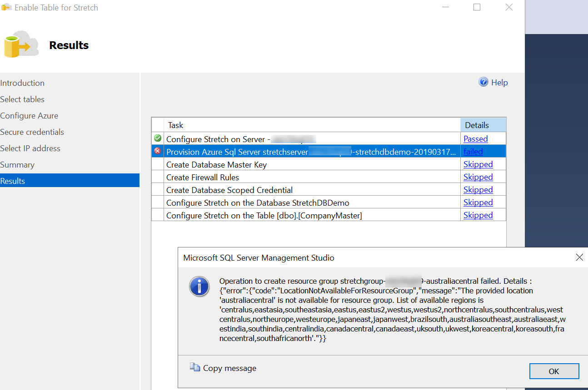This screenshot has height=390, width=588.
Task: Open the Help link
Action: coord(499,82)
